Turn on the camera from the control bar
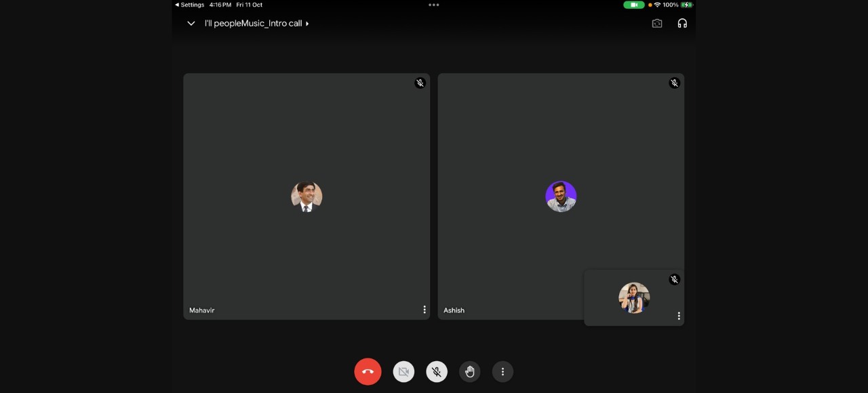 [x=403, y=371]
